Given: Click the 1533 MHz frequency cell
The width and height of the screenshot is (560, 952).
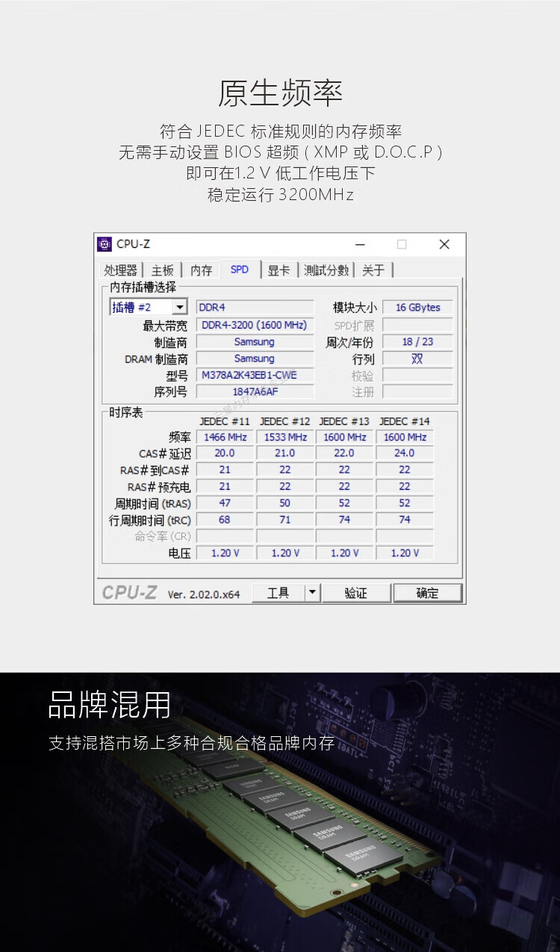Looking at the screenshot, I should coord(284,437).
